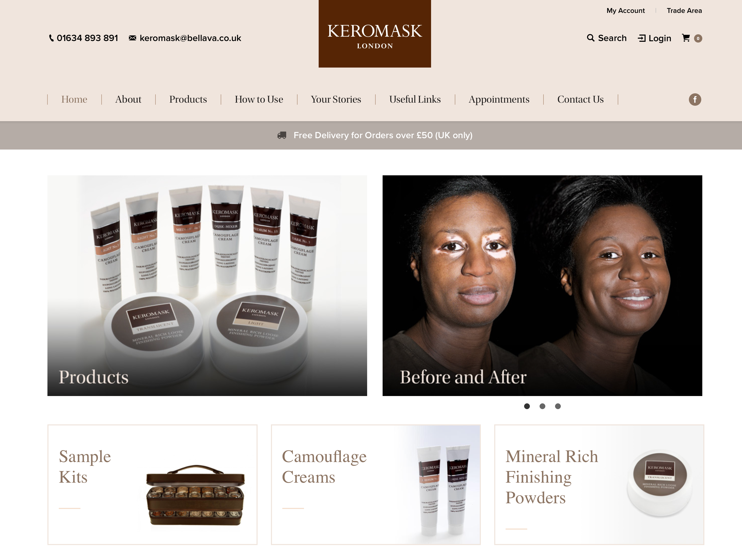Click the envelope email icon
Image resolution: width=742 pixels, height=560 pixels.
133,38
